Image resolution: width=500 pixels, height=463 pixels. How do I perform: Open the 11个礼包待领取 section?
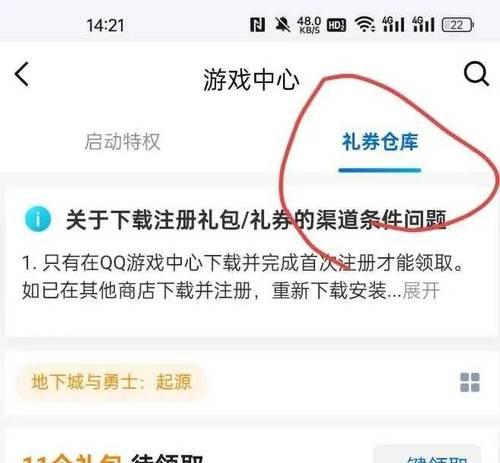112,458
